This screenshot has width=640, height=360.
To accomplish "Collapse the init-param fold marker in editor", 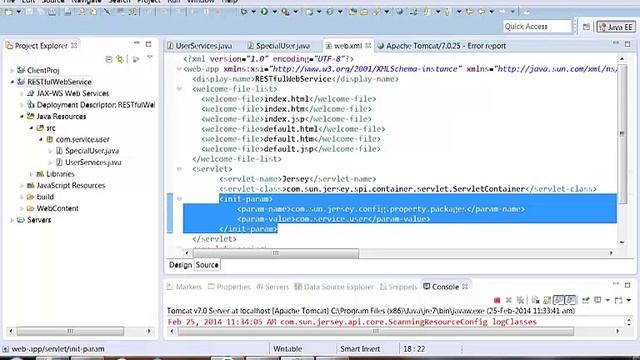I will point(179,199).
